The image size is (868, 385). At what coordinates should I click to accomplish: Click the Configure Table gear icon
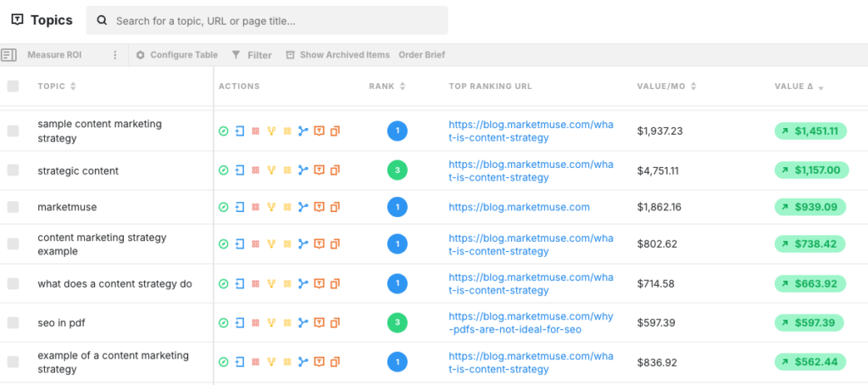click(x=140, y=55)
